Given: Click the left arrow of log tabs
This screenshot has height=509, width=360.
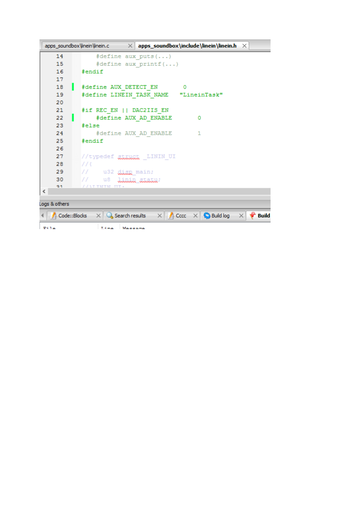Looking at the screenshot, I should (43, 216).
